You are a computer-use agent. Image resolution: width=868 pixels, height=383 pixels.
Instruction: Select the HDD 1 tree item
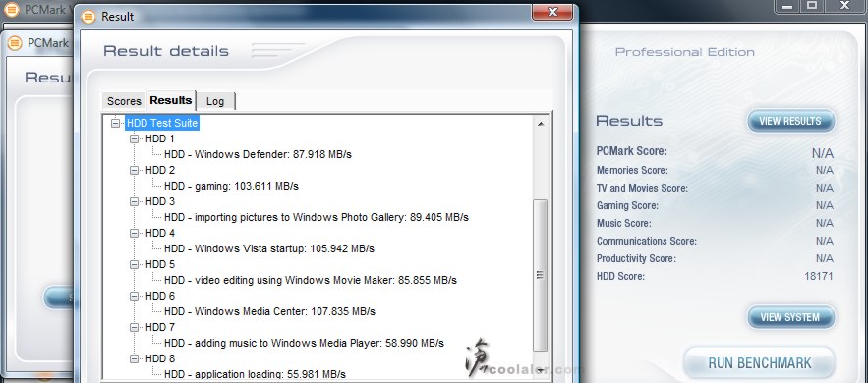click(160, 139)
